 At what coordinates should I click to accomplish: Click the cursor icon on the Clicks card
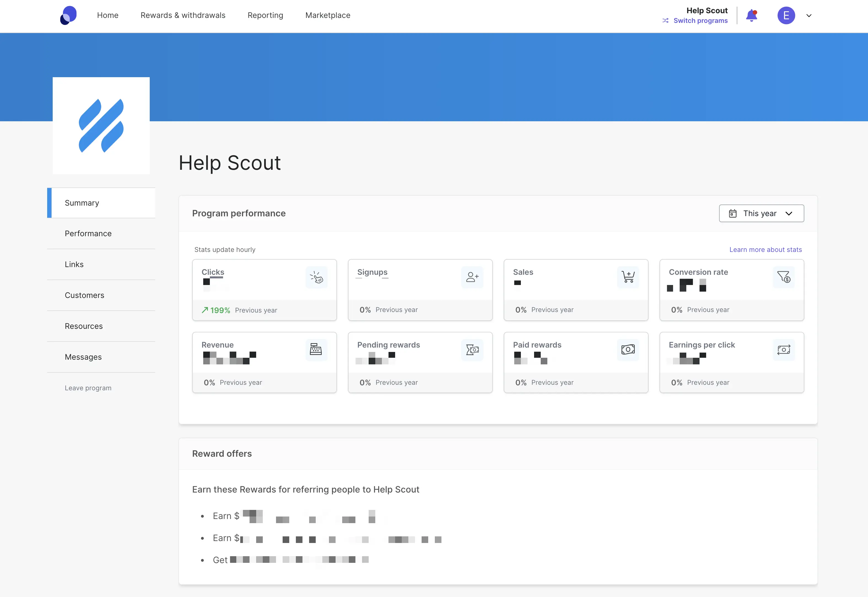pos(317,277)
